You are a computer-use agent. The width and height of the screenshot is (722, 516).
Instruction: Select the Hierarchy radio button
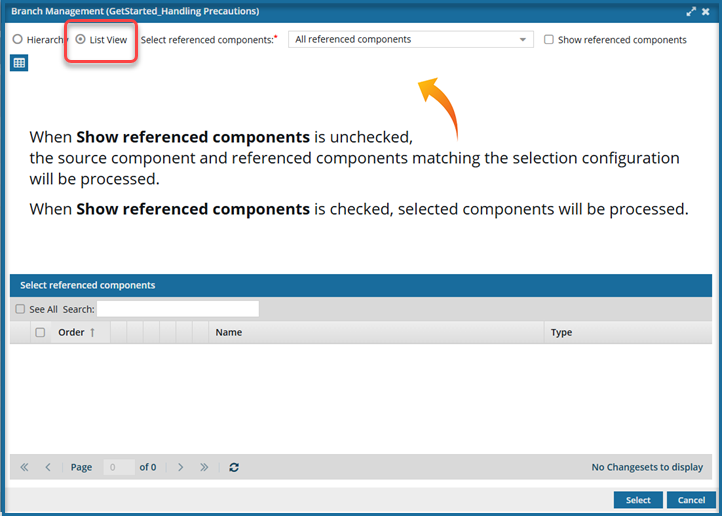point(17,40)
